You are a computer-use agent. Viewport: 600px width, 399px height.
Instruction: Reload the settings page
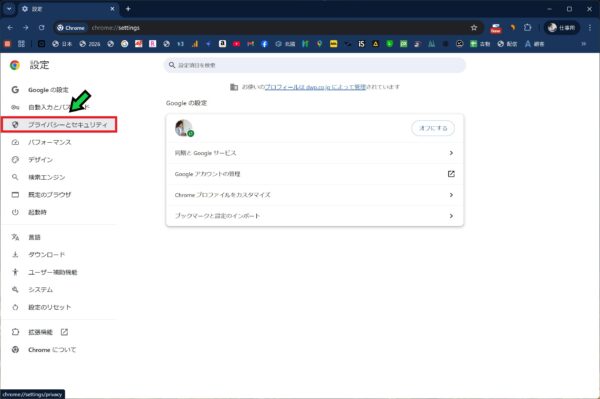click(41, 28)
